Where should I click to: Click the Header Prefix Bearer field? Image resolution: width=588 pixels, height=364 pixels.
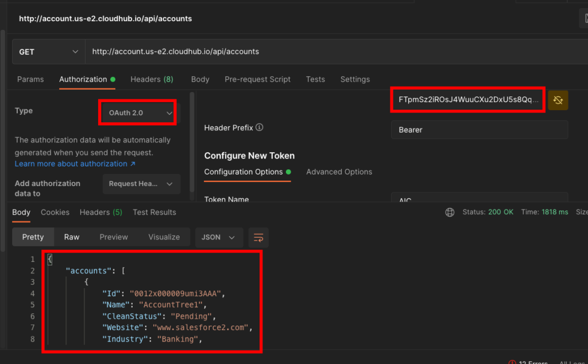click(479, 130)
